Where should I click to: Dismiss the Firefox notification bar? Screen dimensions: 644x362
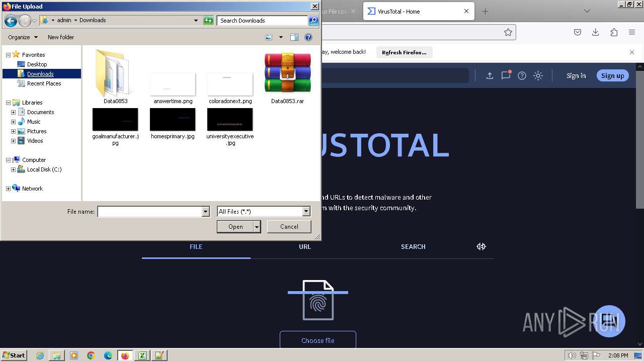(632, 52)
